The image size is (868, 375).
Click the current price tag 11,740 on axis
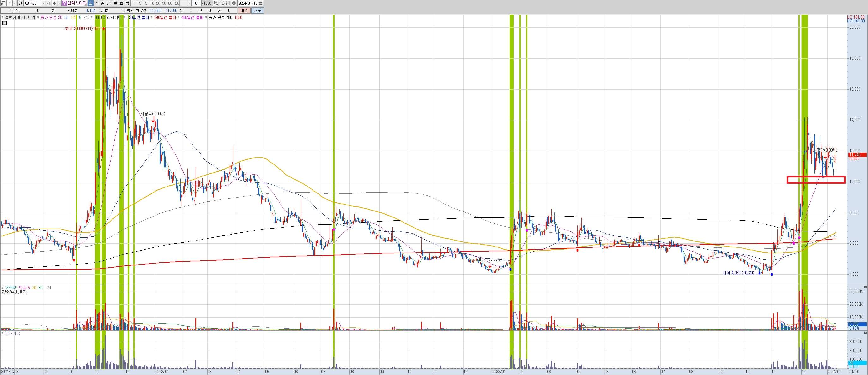click(x=857, y=155)
